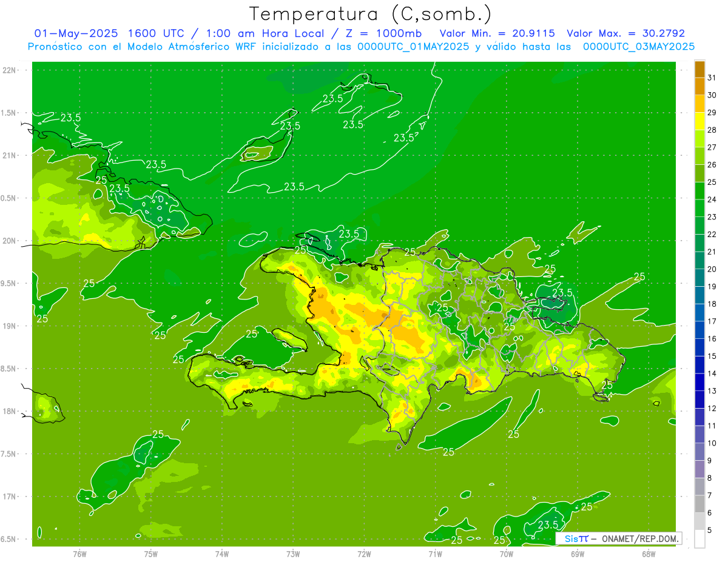Click the 'Valor Max. = 30.2792' readout

[x=625, y=33]
